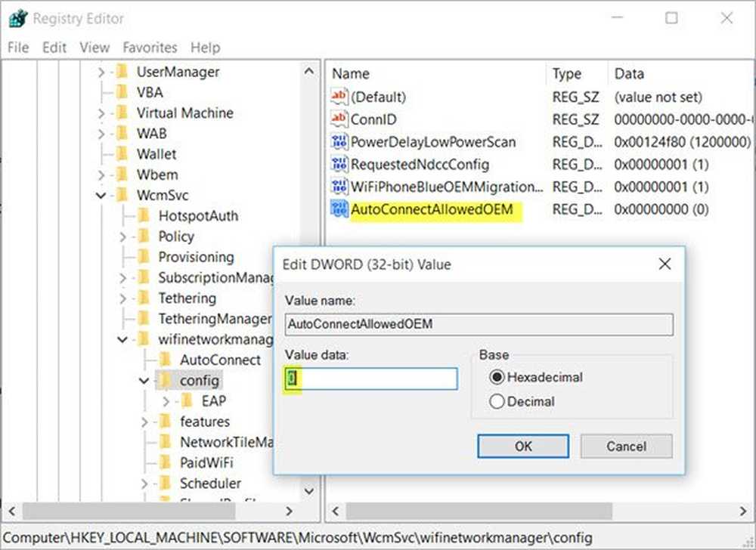Screen dimensions: 756x550
Task: Click the Scheduler folder icon
Action: pyautogui.click(x=166, y=483)
